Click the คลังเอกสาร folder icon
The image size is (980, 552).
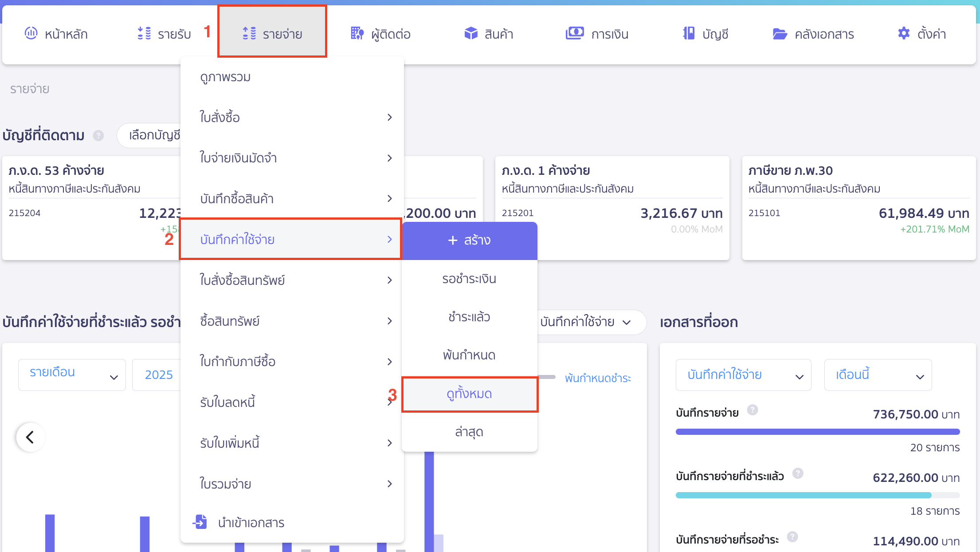780,34
